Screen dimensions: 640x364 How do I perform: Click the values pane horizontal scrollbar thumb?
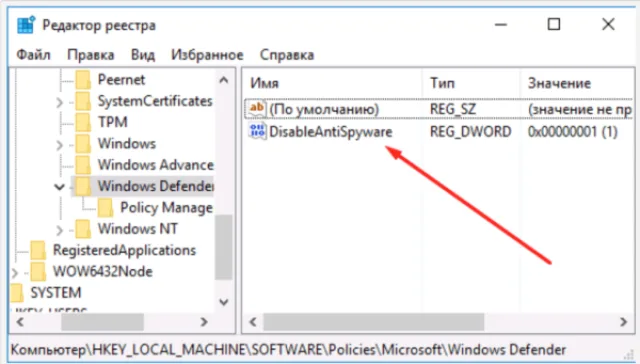click(x=373, y=322)
